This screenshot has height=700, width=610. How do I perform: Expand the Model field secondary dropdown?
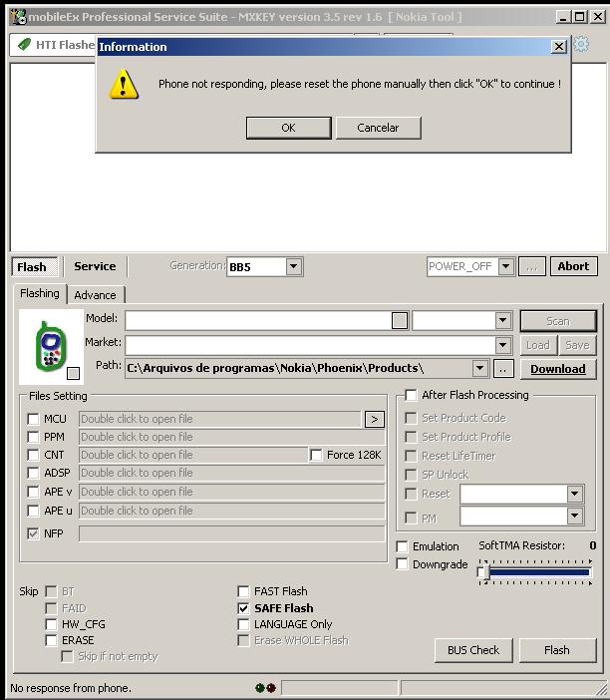503,320
